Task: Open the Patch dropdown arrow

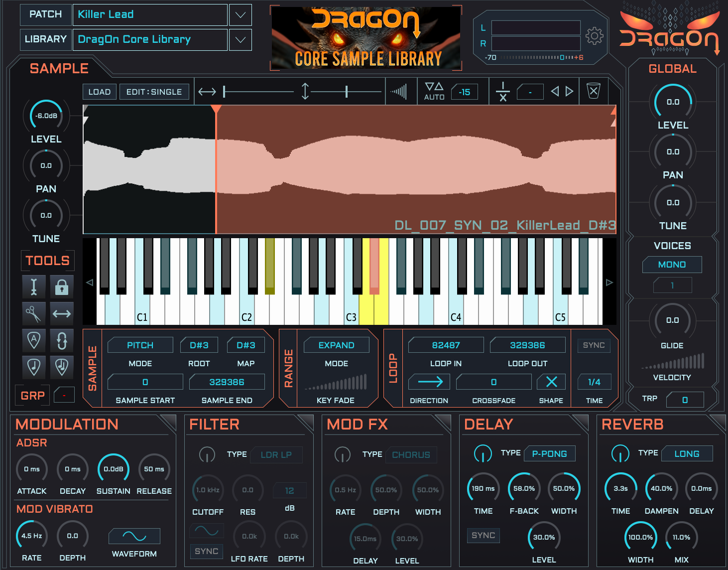Action: pos(240,15)
